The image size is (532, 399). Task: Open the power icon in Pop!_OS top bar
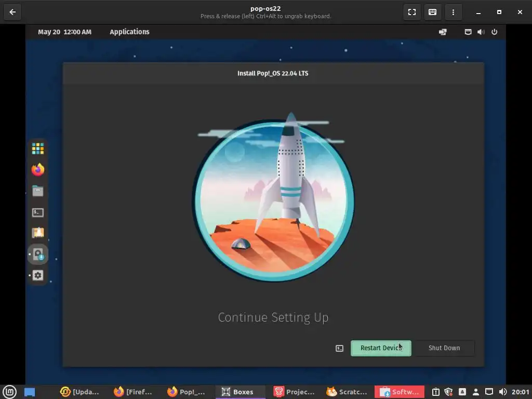[x=495, y=32]
